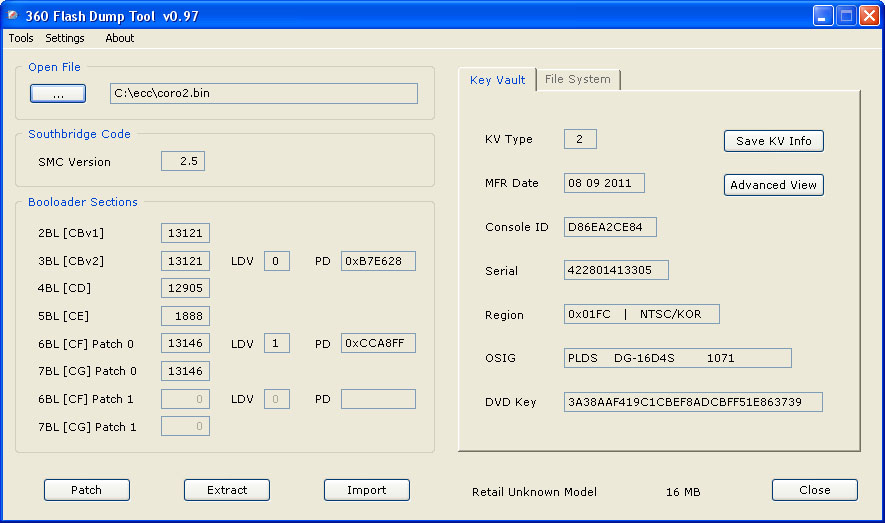
Task: Click the Patch button
Action: [x=86, y=490]
